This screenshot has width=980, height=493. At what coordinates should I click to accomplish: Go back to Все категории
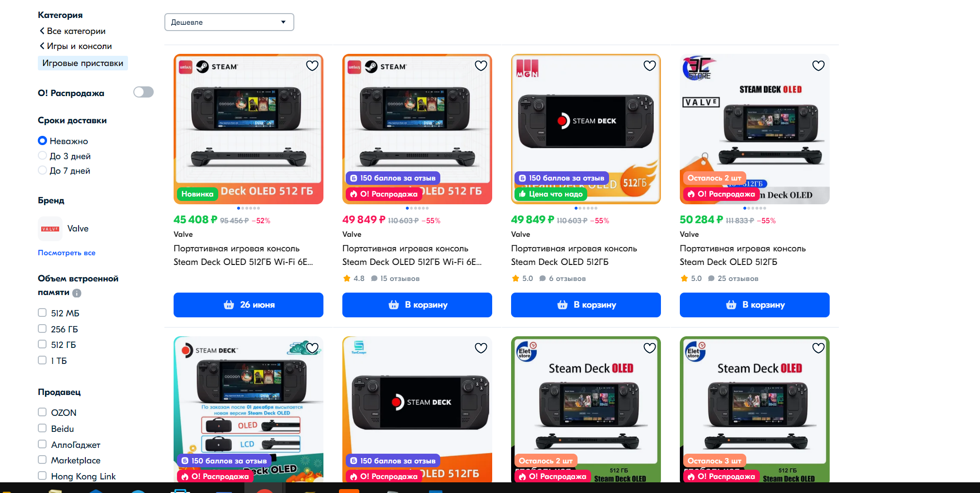pyautogui.click(x=72, y=31)
